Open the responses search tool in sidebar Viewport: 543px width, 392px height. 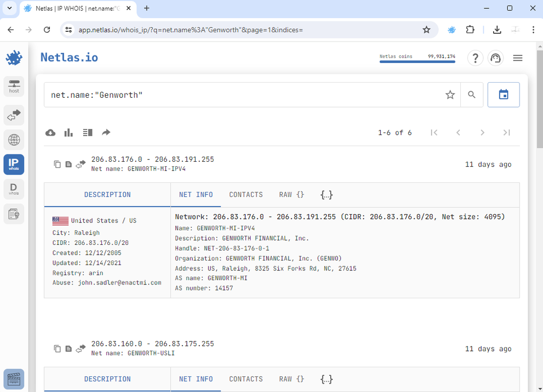click(14, 115)
